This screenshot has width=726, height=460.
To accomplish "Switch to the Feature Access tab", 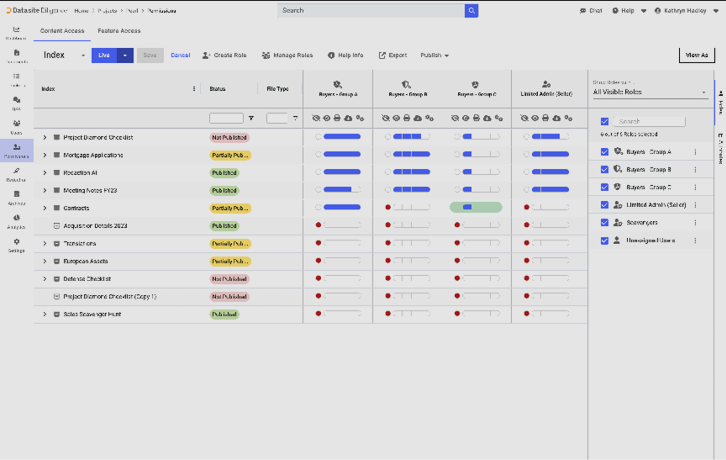I will click(118, 31).
